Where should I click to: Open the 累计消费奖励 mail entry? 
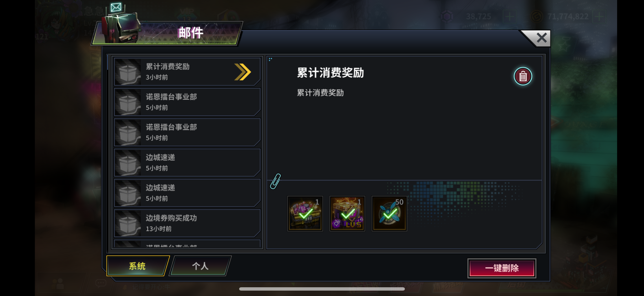pyautogui.click(x=187, y=72)
